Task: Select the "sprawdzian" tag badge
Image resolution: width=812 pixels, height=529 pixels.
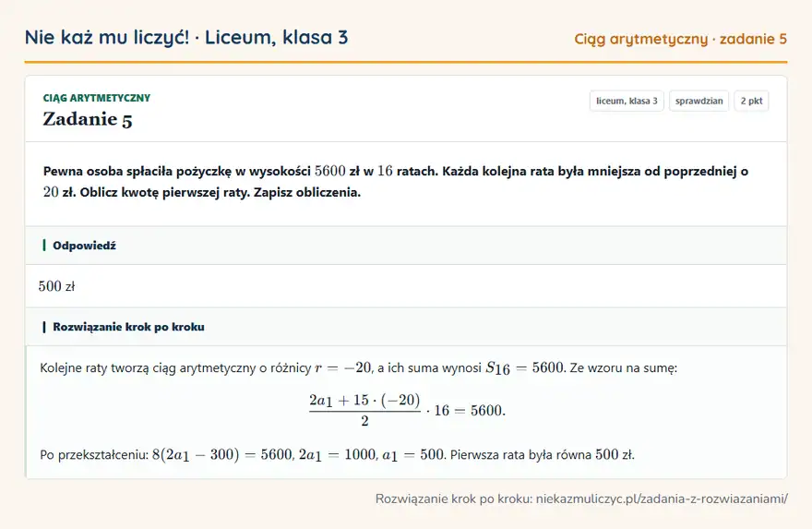Action: pyautogui.click(x=699, y=101)
